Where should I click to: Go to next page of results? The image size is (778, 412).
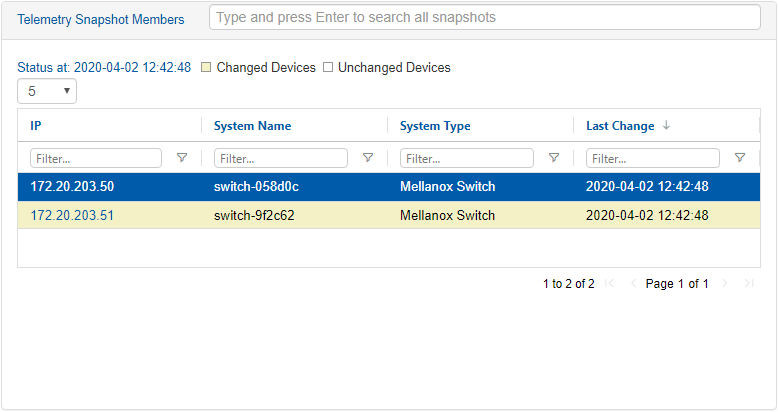click(726, 284)
